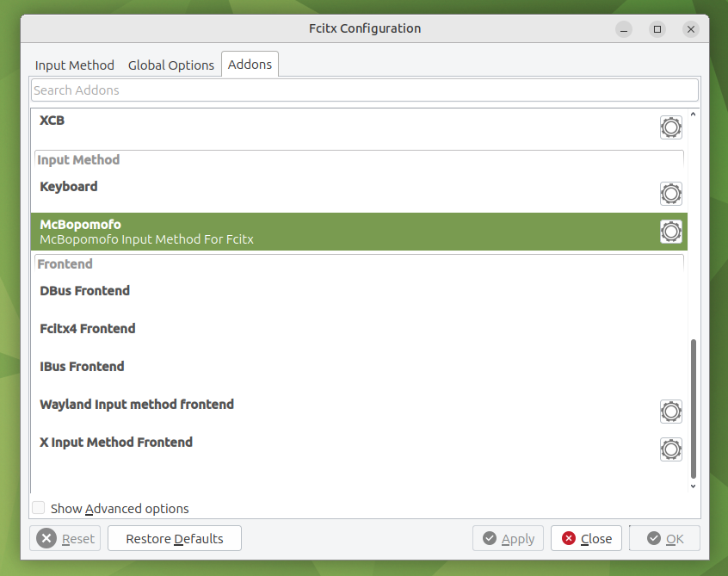Click Restore Defaults button
The image size is (728, 576).
(x=175, y=538)
